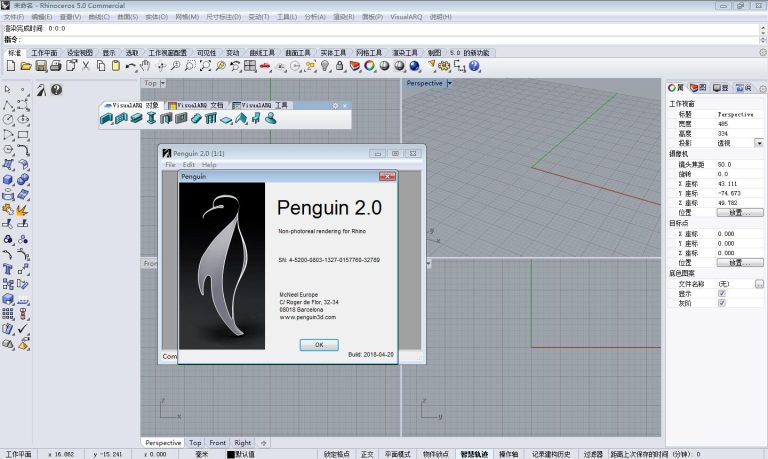Toggle the 灰阶 checkbox in the properties panel
Screen dimensions: 768x459
[x=722, y=303]
